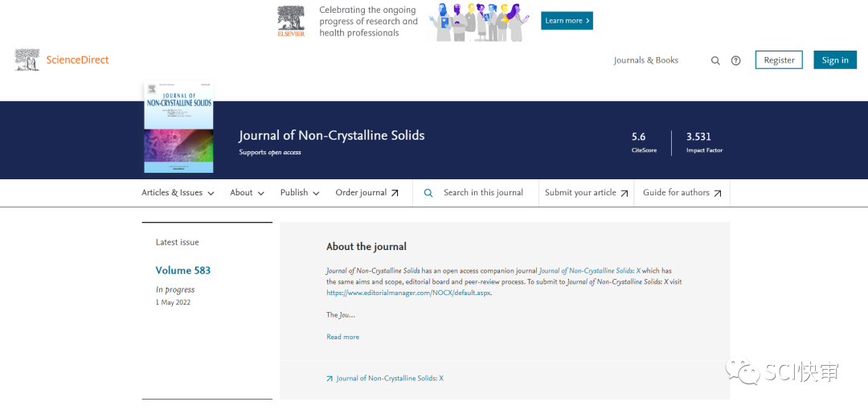Open the help question mark icon
Screen dimensions: 868x410
pos(735,60)
